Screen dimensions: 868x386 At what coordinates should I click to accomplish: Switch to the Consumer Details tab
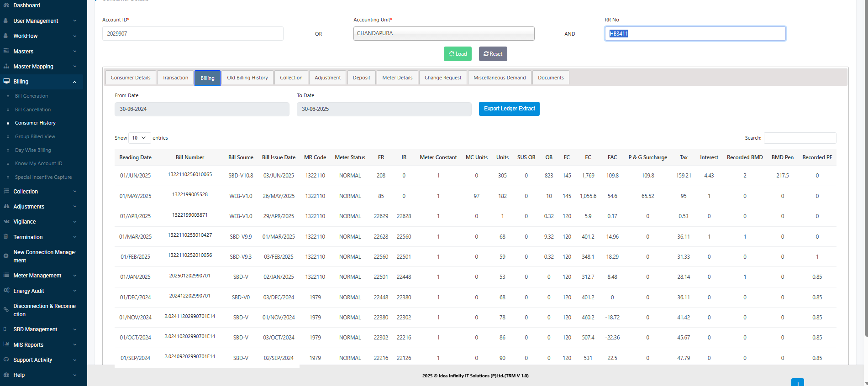(x=131, y=78)
